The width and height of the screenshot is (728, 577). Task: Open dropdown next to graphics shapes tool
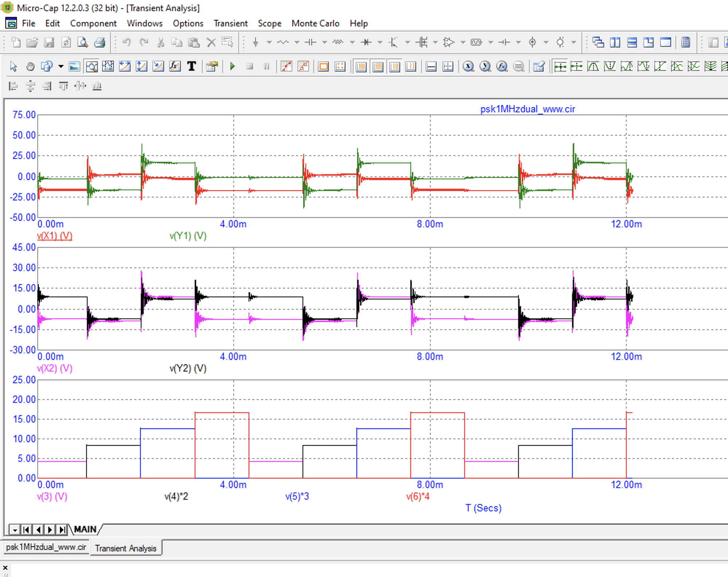tap(61, 66)
